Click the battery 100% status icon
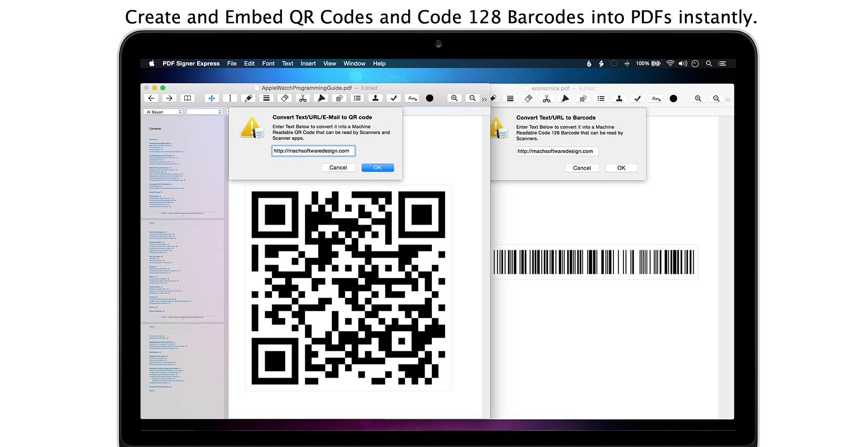868x447 pixels. coord(648,64)
